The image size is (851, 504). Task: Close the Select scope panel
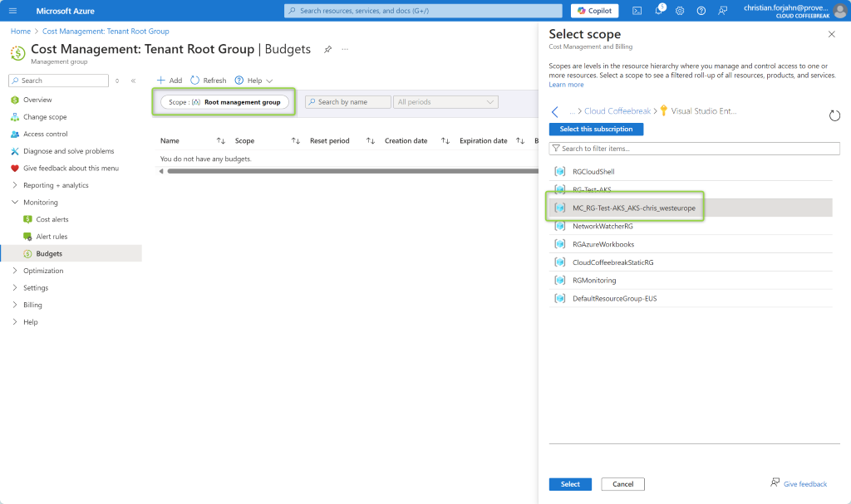coord(831,34)
